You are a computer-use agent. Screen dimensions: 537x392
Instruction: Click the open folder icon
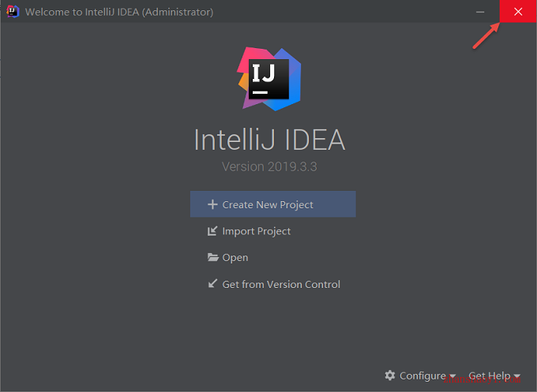pyautogui.click(x=212, y=257)
